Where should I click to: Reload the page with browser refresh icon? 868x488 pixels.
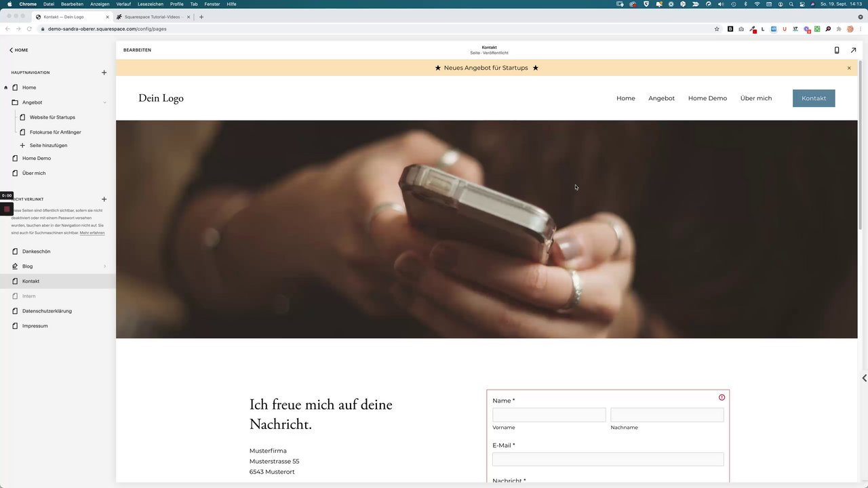29,29
